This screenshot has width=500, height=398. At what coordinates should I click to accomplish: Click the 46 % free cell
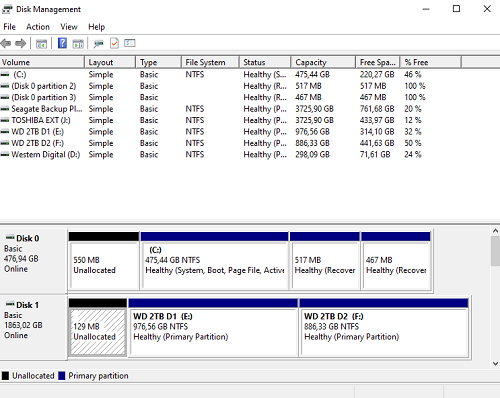click(x=413, y=74)
